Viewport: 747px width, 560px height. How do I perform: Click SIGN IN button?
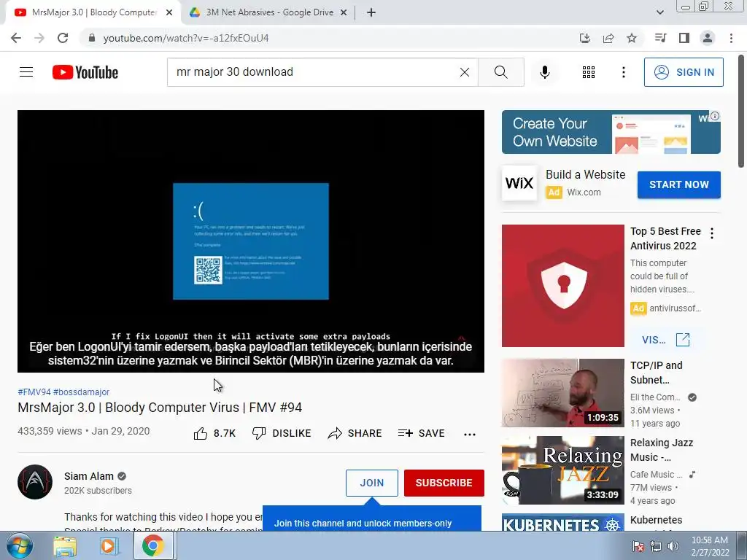684,72
